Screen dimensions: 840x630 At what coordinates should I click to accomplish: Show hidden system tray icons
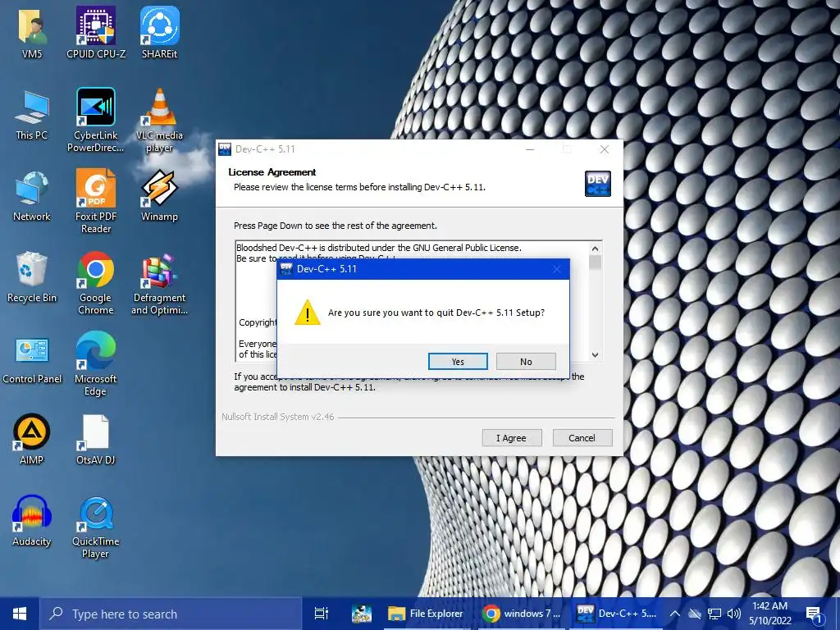click(x=675, y=614)
